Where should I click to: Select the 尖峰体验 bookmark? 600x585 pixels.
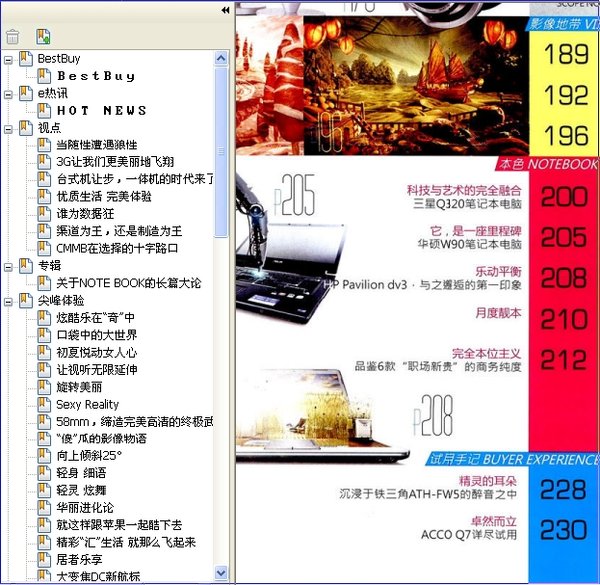[61, 300]
